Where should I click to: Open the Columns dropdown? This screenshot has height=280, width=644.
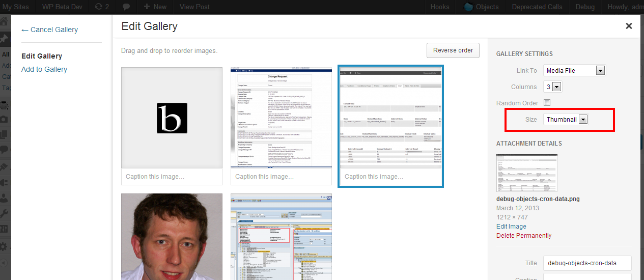552,87
